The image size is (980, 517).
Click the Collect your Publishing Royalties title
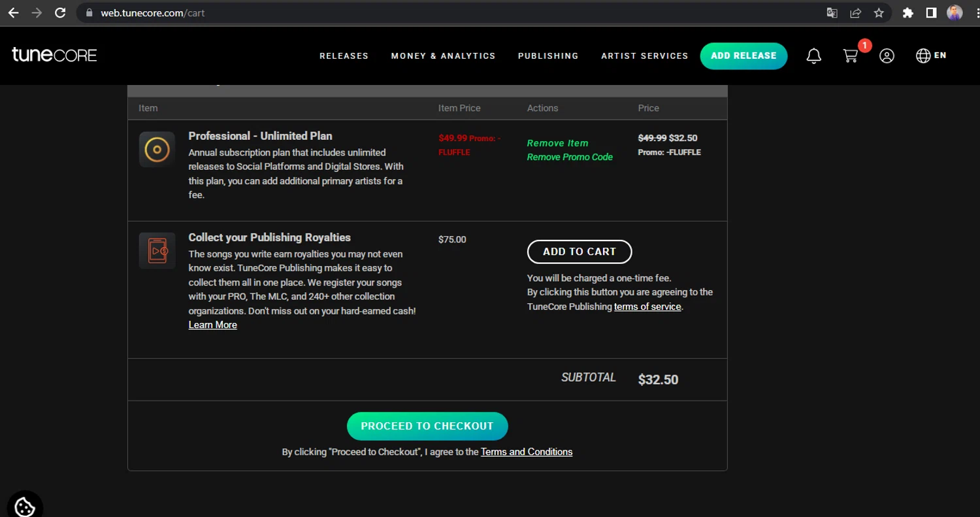click(x=269, y=237)
